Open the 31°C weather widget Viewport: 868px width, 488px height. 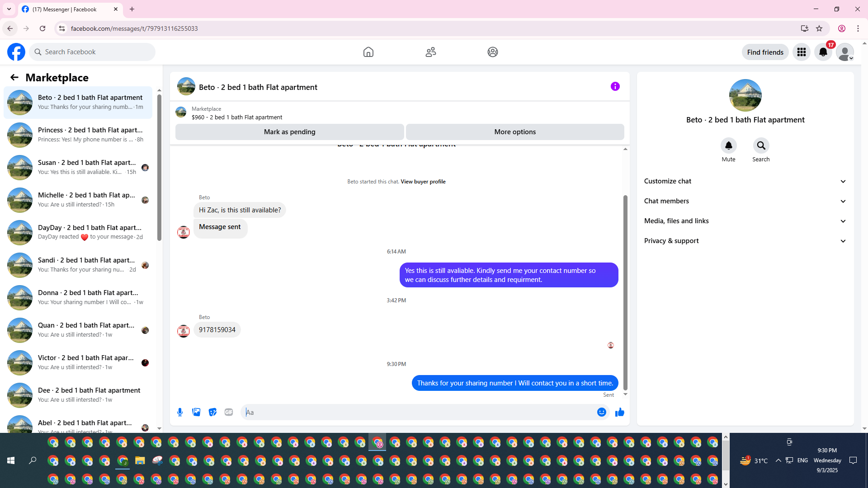pos(754,460)
